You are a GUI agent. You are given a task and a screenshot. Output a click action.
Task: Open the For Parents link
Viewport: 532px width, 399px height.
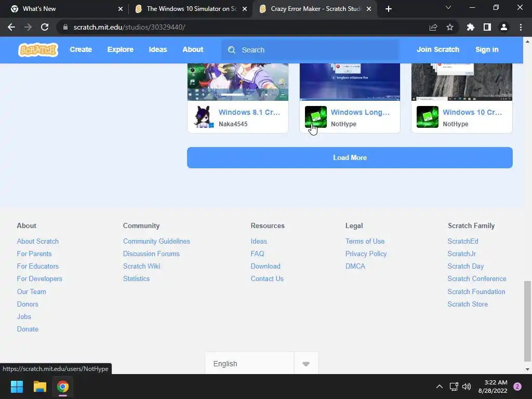click(x=34, y=254)
